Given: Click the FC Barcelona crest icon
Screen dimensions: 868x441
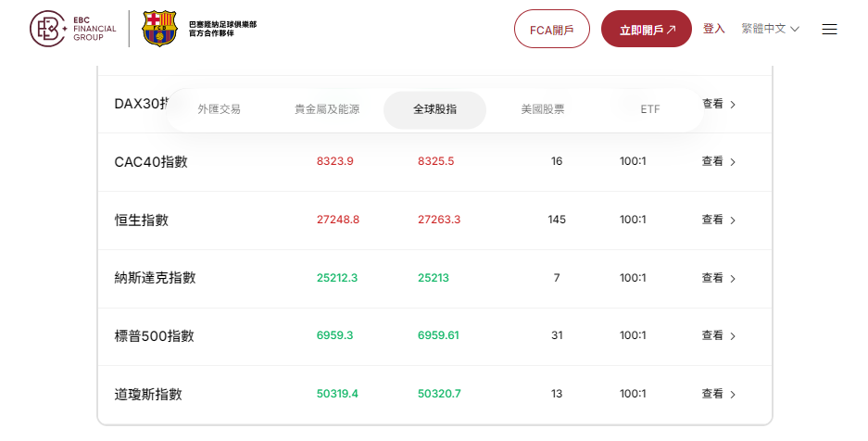Looking at the screenshot, I should pos(159,29).
